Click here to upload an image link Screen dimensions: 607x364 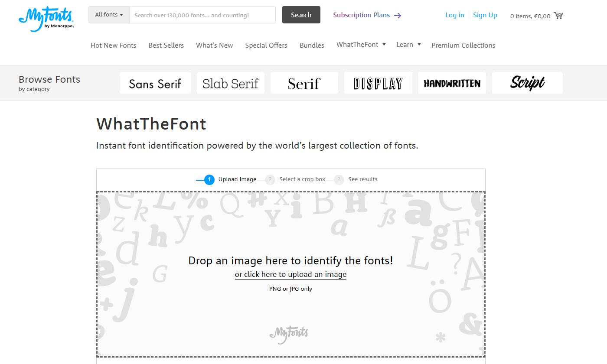(x=290, y=274)
